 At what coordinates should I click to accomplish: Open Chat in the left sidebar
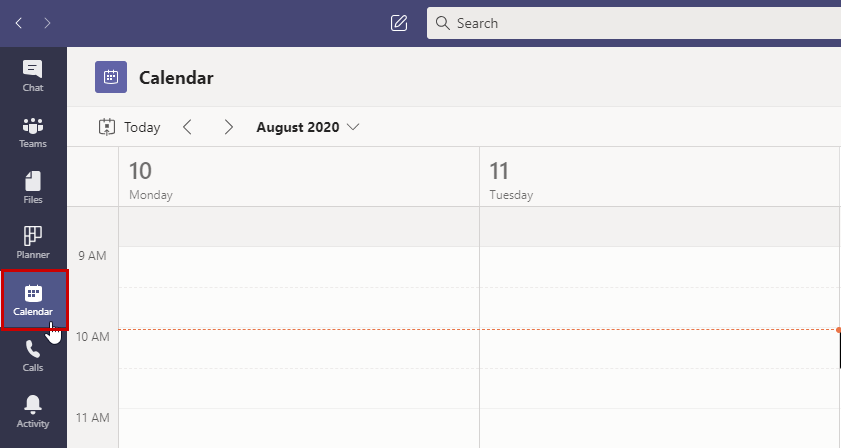pos(33,76)
